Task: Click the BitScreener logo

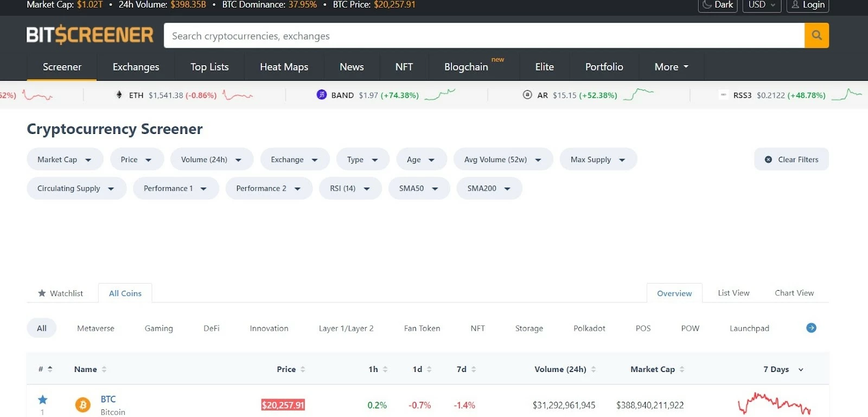Action: [x=90, y=35]
